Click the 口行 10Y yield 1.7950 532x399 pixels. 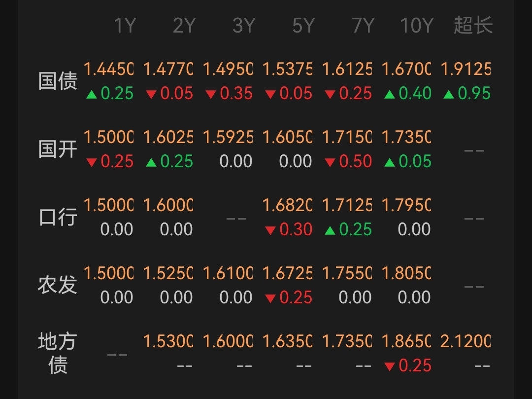(x=406, y=205)
